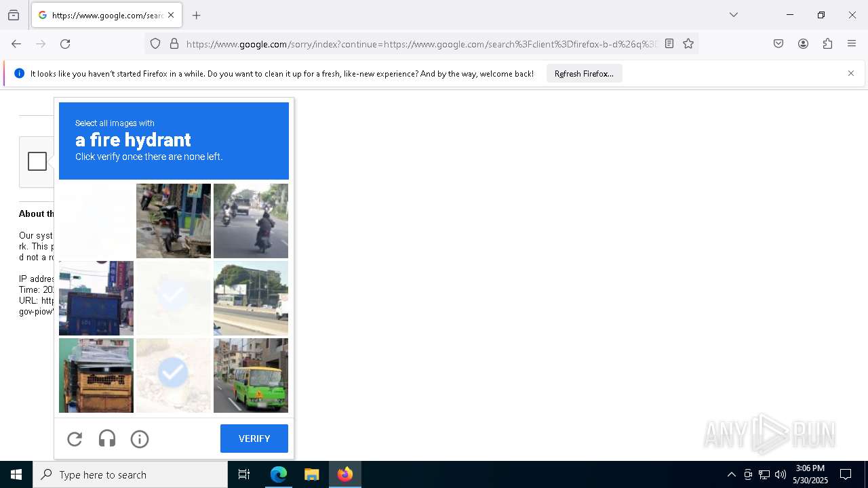Screen dimensions: 868x488
Task: Open the Windows Start menu
Action: point(16,474)
